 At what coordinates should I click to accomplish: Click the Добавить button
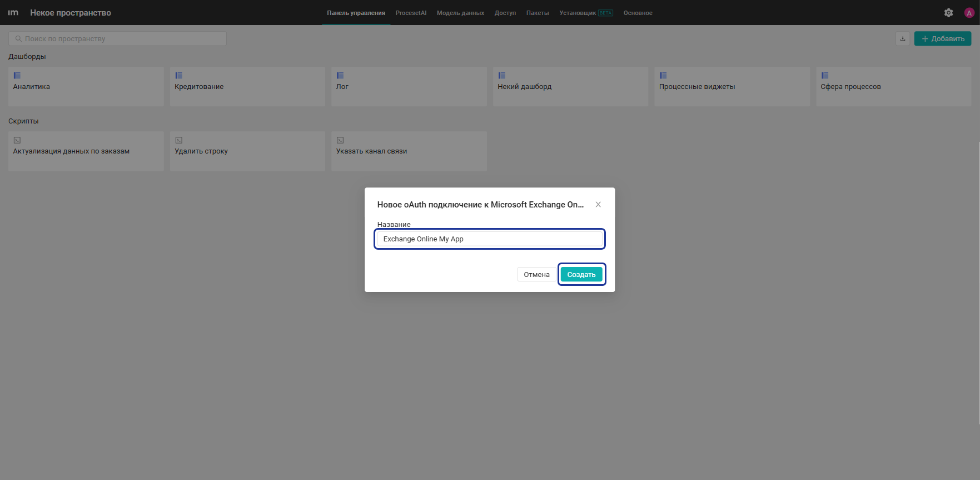tap(943, 38)
